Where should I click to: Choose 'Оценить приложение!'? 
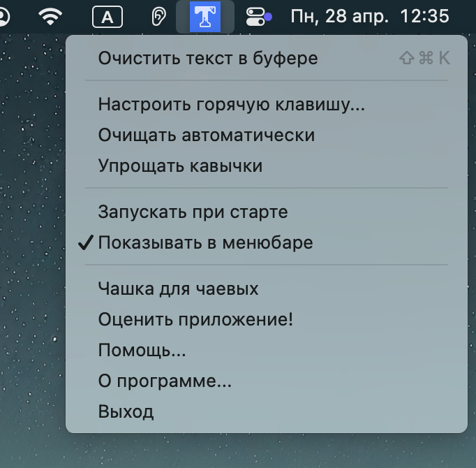click(267, 319)
